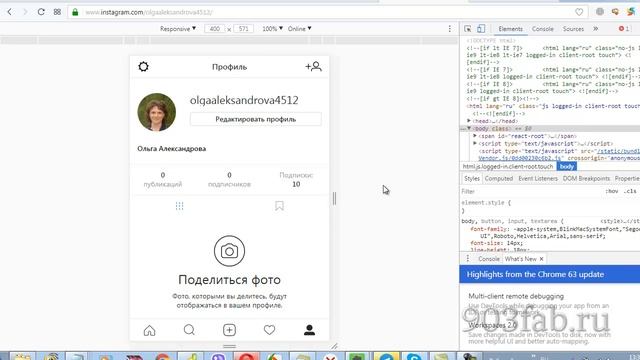
Task: Click the green padlock security icon
Action: [x=75, y=12]
